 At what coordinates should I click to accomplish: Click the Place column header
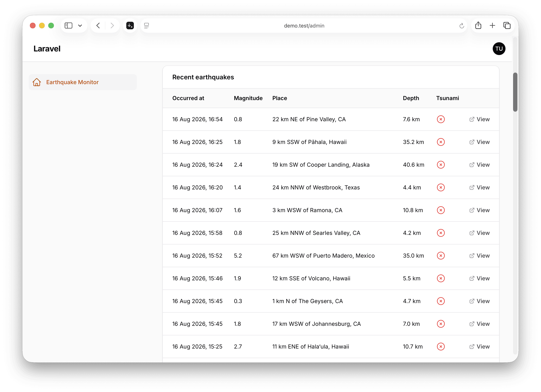point(280,98)
